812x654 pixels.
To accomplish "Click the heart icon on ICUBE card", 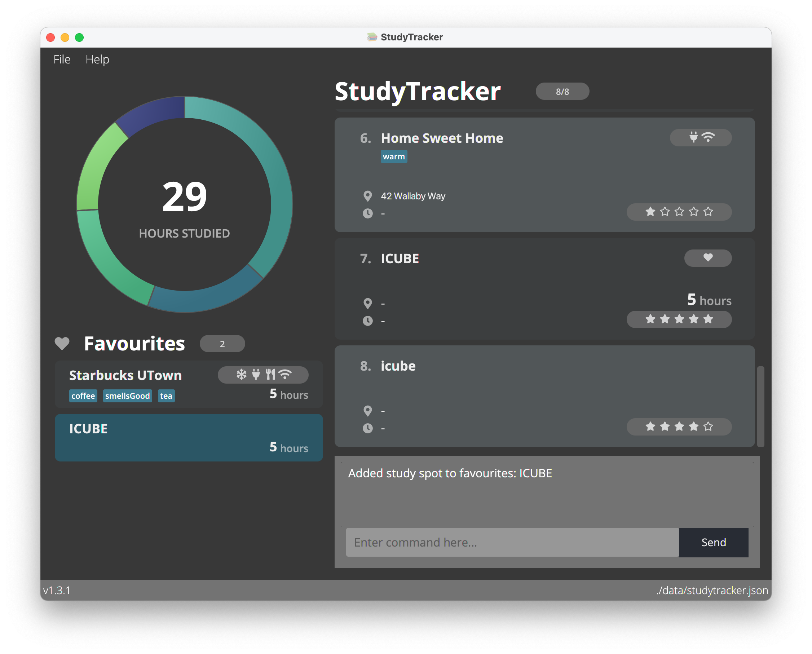I will [x=708, y=257].
